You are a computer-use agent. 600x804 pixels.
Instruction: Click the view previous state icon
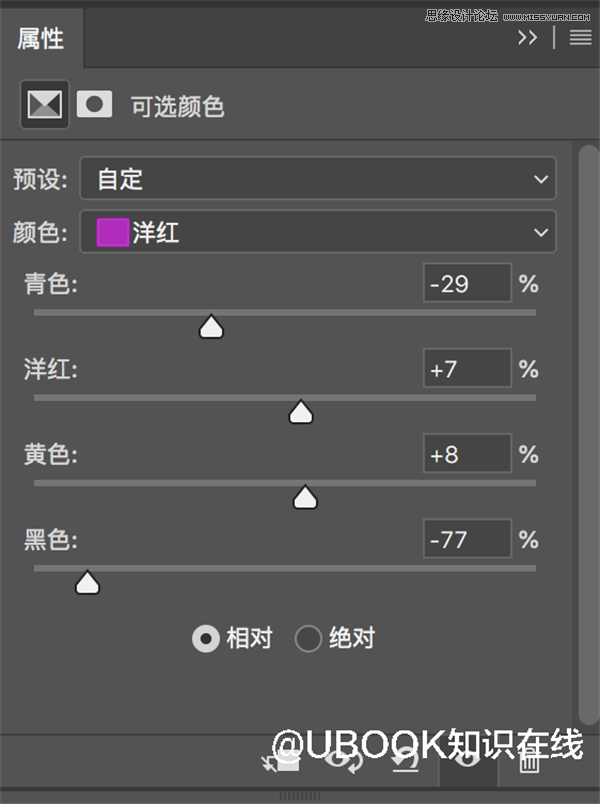346,763
